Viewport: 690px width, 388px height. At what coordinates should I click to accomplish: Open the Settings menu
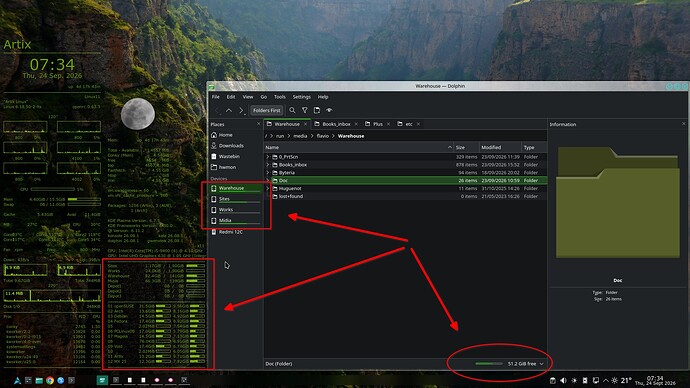coord(301,97)
